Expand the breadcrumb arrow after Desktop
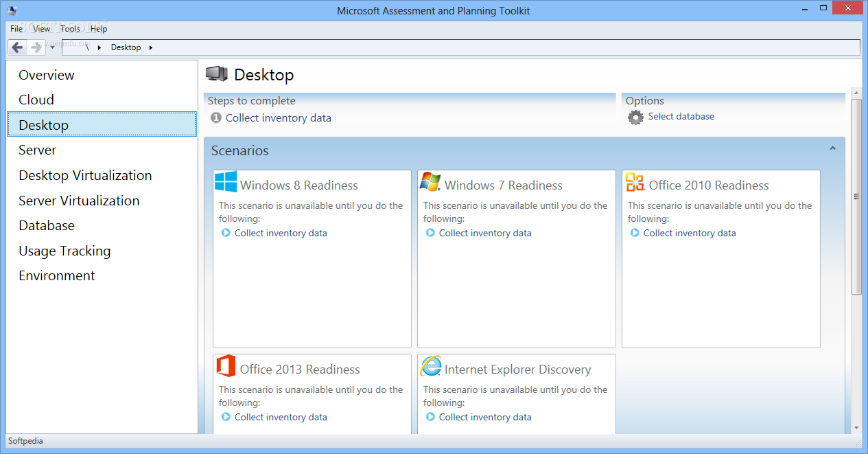This screenshot has height=454, width=868. [x=151, y=47]
